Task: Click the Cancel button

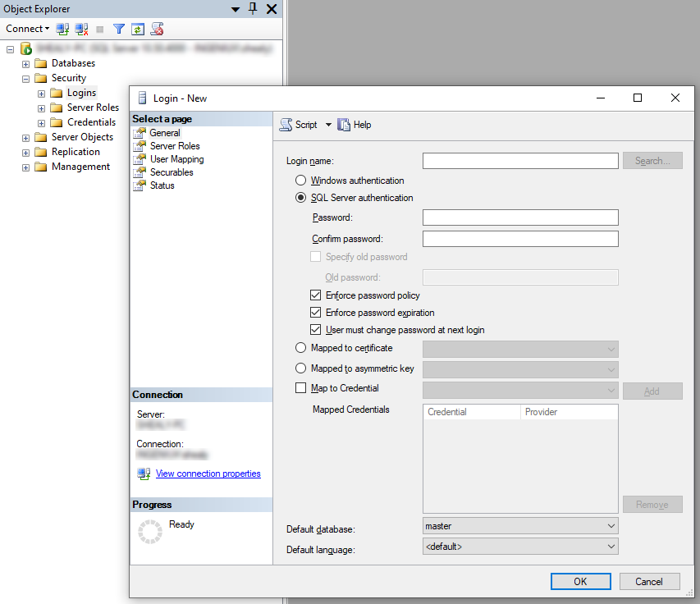Action: coord(650,582)
